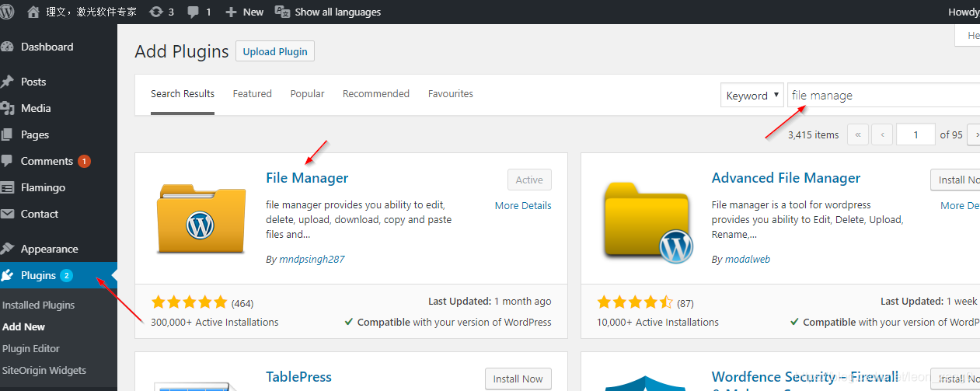Open TablePress plugin title
This screenshot has width=980, height=391.
(298, 377)
